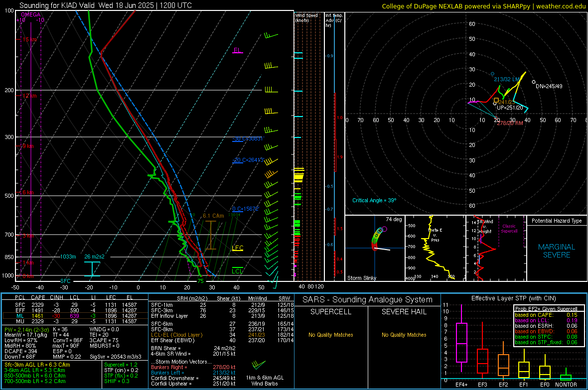
Task: Click the DN=245/49 circle on hodograph
Action: (534, 82)
